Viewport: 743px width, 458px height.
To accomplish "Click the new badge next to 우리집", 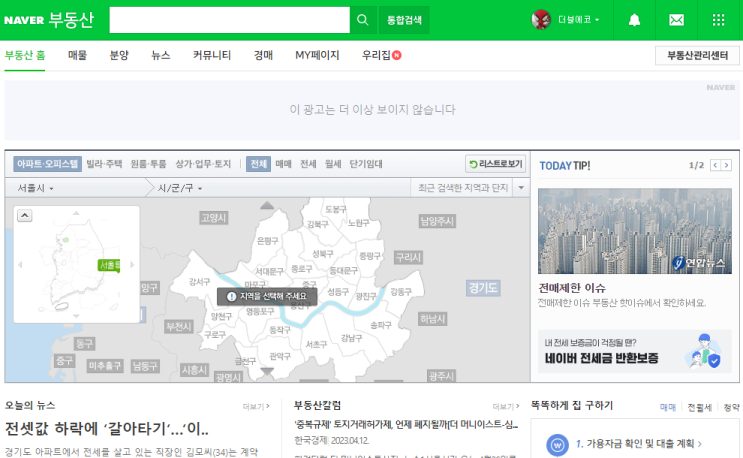I will pos(397,55).
